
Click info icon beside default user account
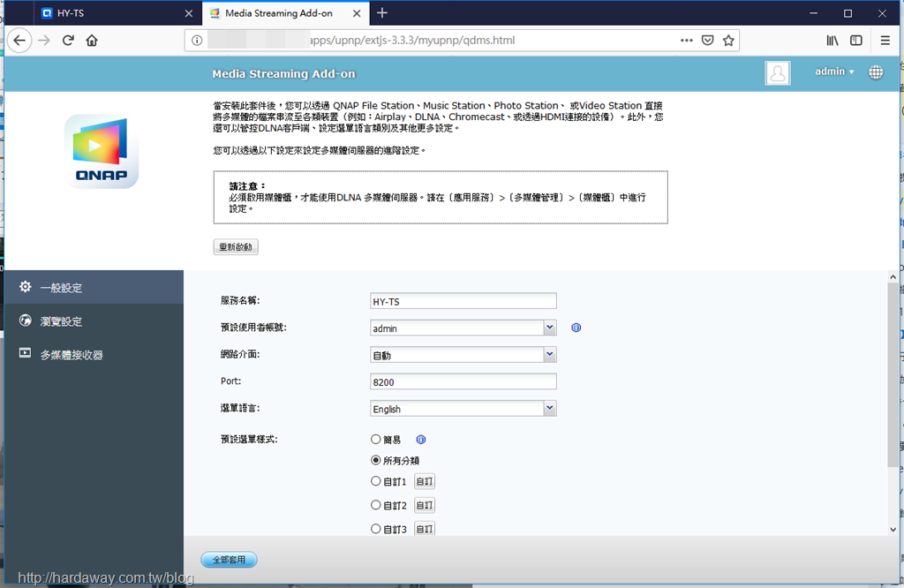point(576,328)
